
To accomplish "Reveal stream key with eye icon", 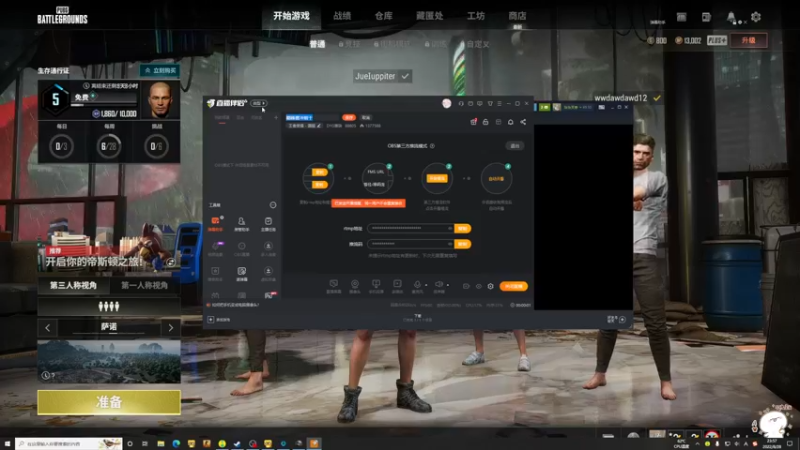I will [449, 244].
